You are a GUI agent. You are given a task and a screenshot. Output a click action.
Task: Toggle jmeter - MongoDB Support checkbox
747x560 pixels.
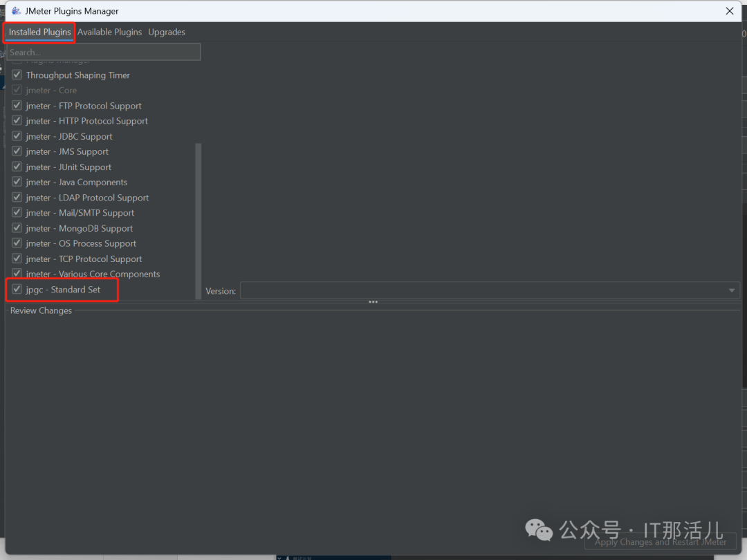click(x=17, y=227)
